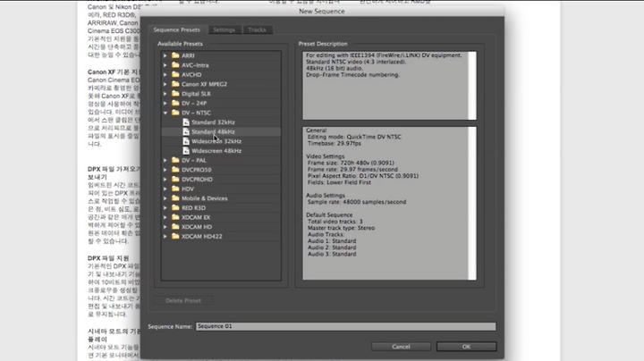Collapse the DV - NTSC folder

coord(165,113)
